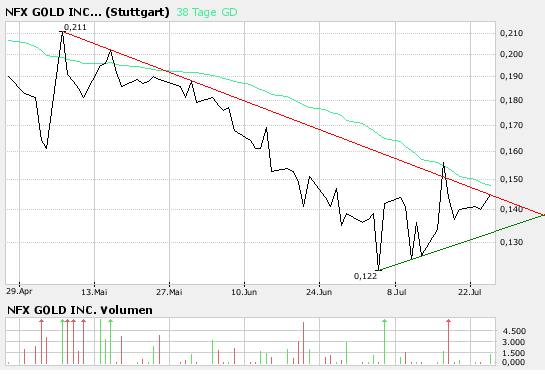Click the 0,140 price axis label
The image size is (545, 384).
[511, 209]
